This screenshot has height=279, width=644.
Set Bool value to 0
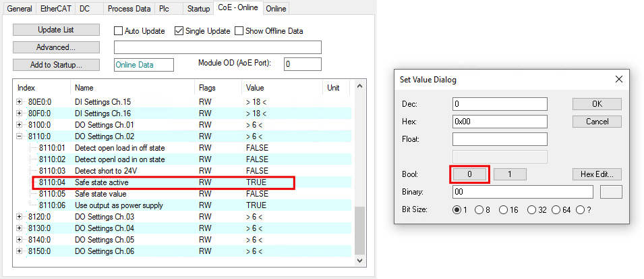[x=469, y=174]
